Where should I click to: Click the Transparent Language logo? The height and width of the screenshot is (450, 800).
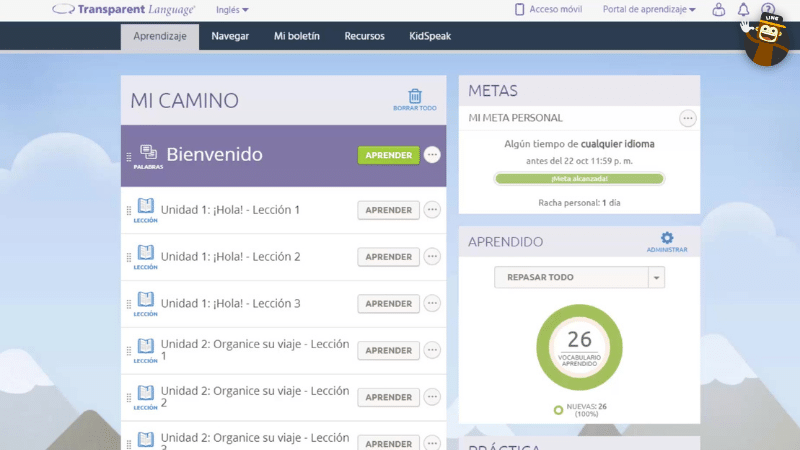click(123, 9)
